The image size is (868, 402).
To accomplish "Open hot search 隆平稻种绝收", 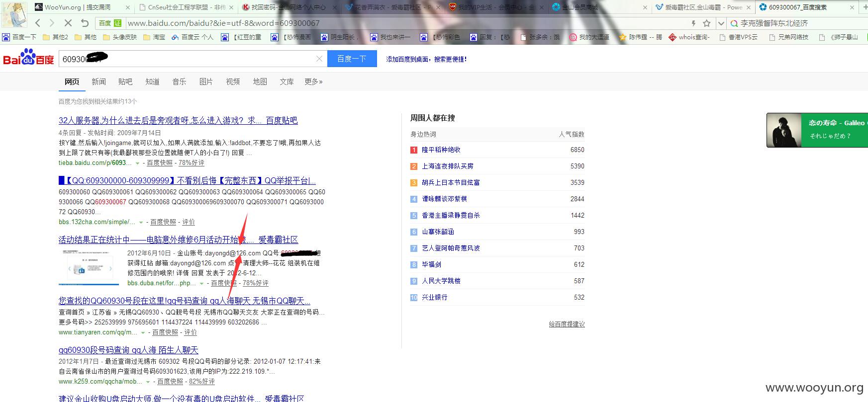I will [441, 150].
